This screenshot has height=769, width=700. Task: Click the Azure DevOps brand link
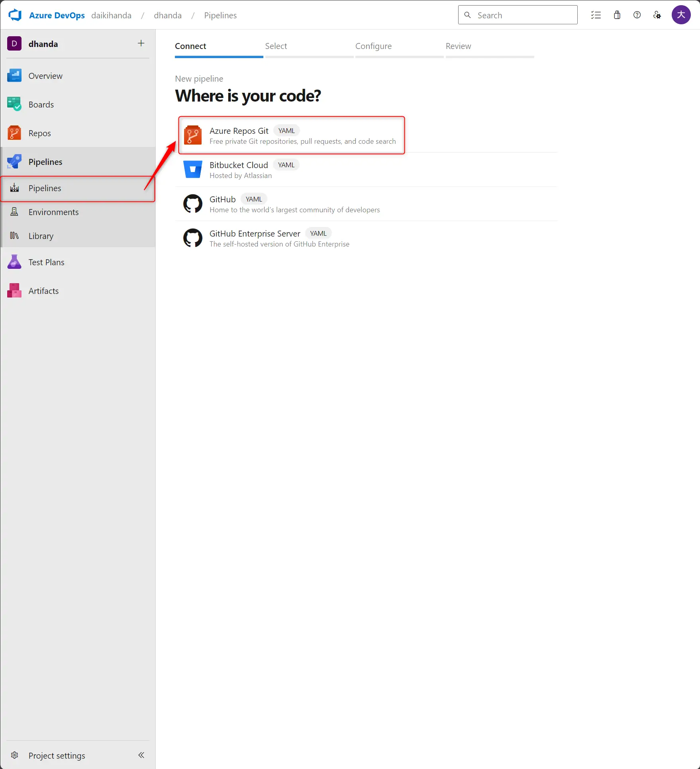[57, 15]
